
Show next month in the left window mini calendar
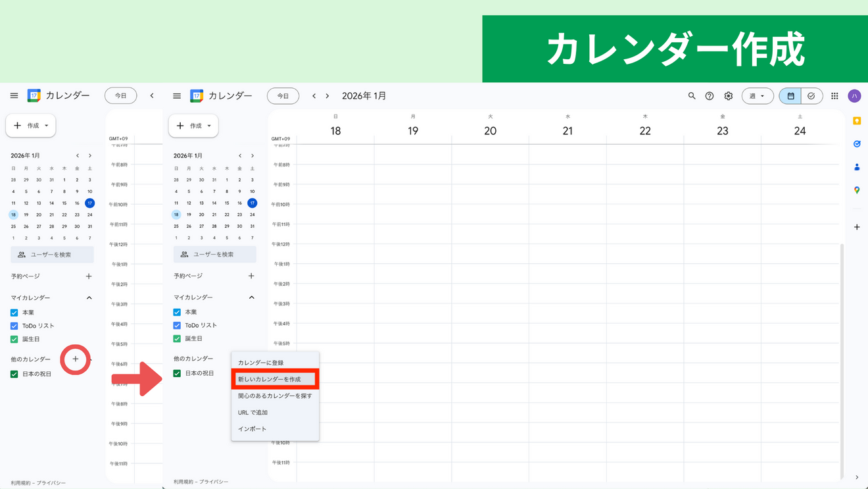pyautogui.click(x=90, y=156)
